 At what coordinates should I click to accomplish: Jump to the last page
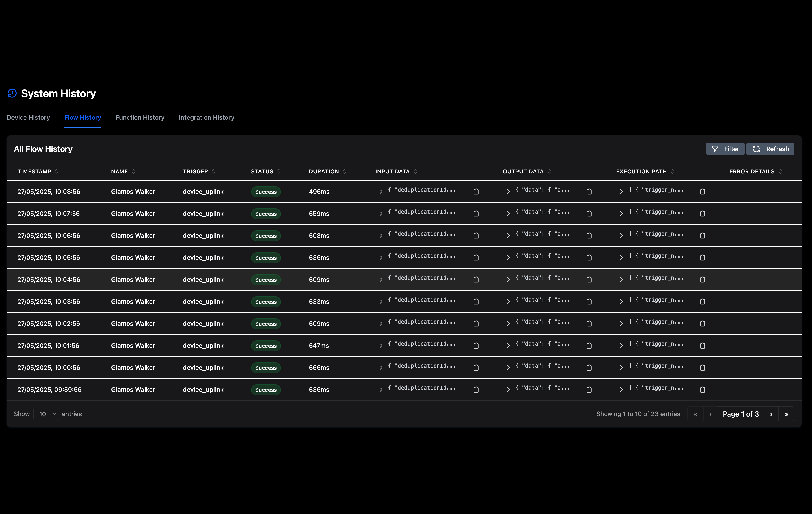point(786,414)
